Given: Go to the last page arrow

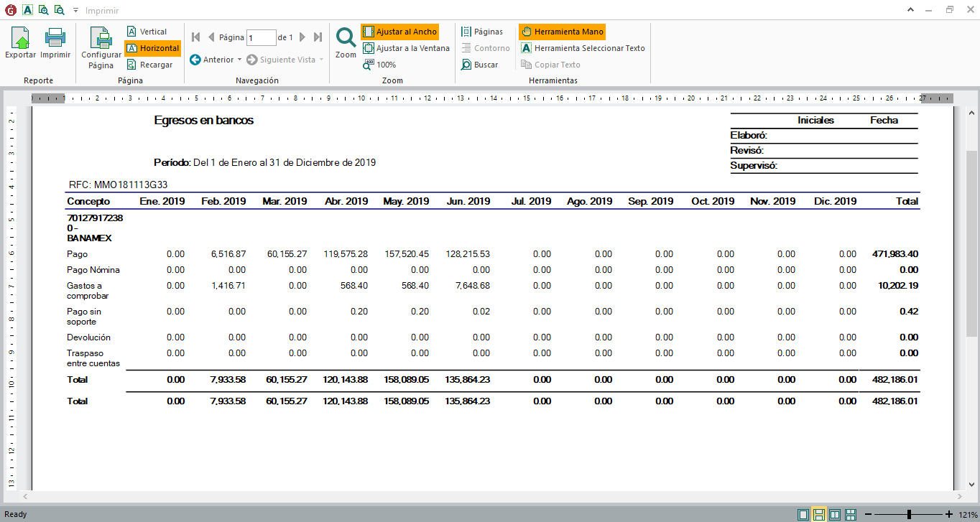Looking at the screenshot, I should click(x=318, y=37).
